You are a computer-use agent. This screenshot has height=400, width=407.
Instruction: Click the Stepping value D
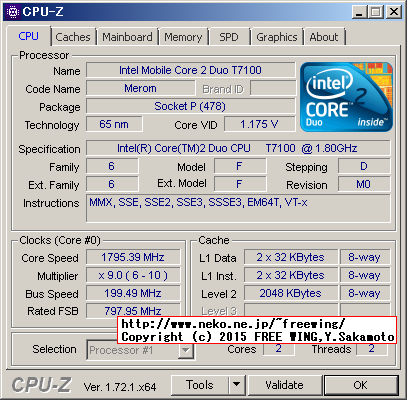[x=364, y=166]
